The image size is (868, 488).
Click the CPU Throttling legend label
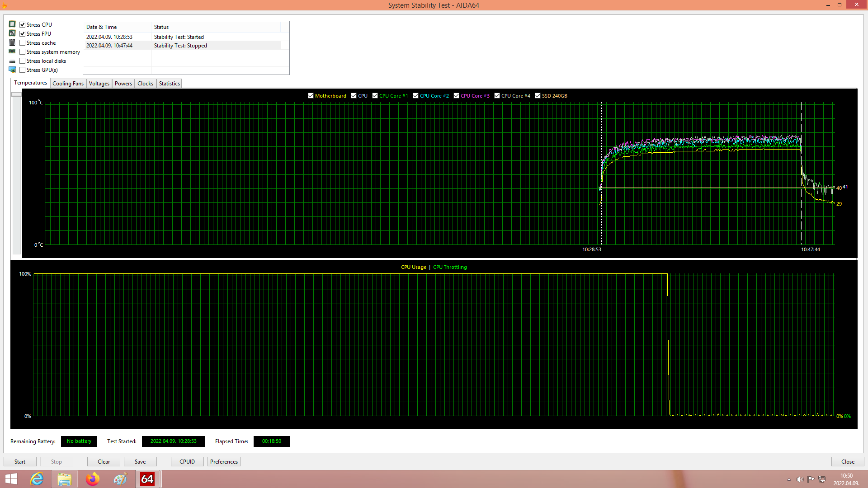[x=450, y=267]
